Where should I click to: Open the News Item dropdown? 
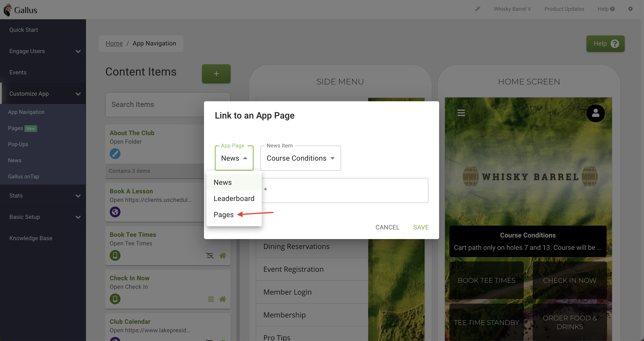pyautogui.click(x=301, y=158)
